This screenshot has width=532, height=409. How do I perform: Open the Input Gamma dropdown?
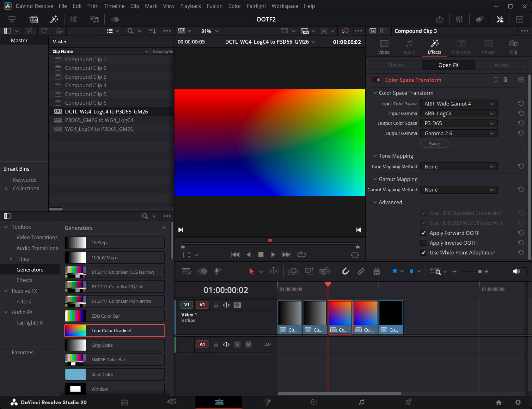459,113
